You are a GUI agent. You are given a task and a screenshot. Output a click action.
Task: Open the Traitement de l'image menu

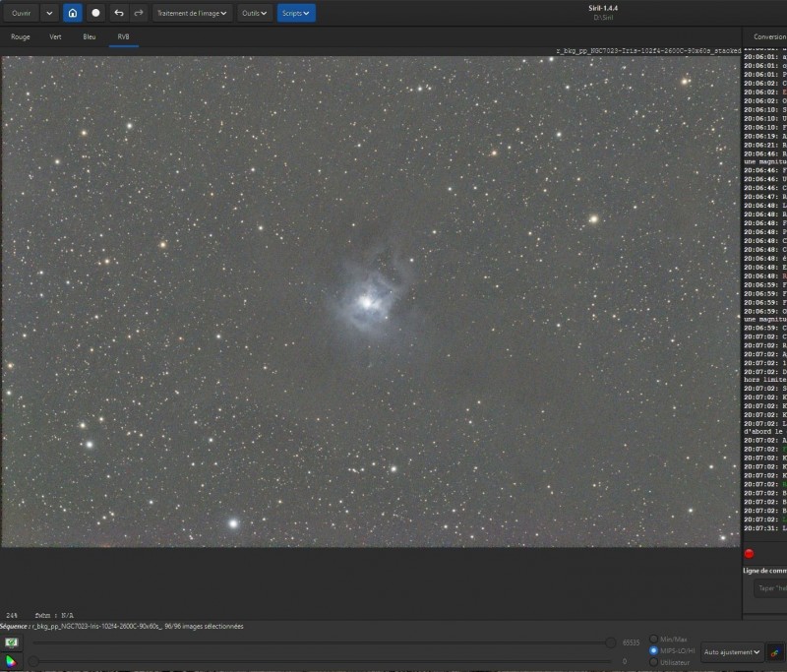192,13
